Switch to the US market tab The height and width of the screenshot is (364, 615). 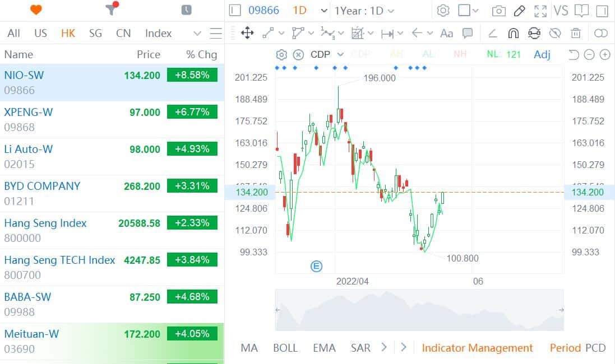tap(40, 33)
